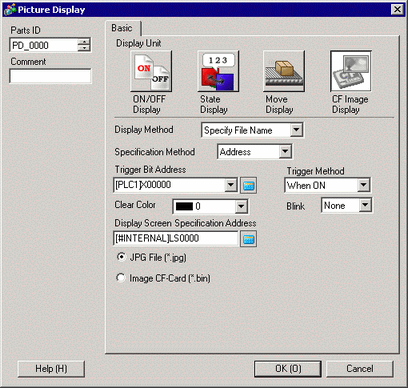
Task: Switch to the Basic tab
Action: point(122,28)
